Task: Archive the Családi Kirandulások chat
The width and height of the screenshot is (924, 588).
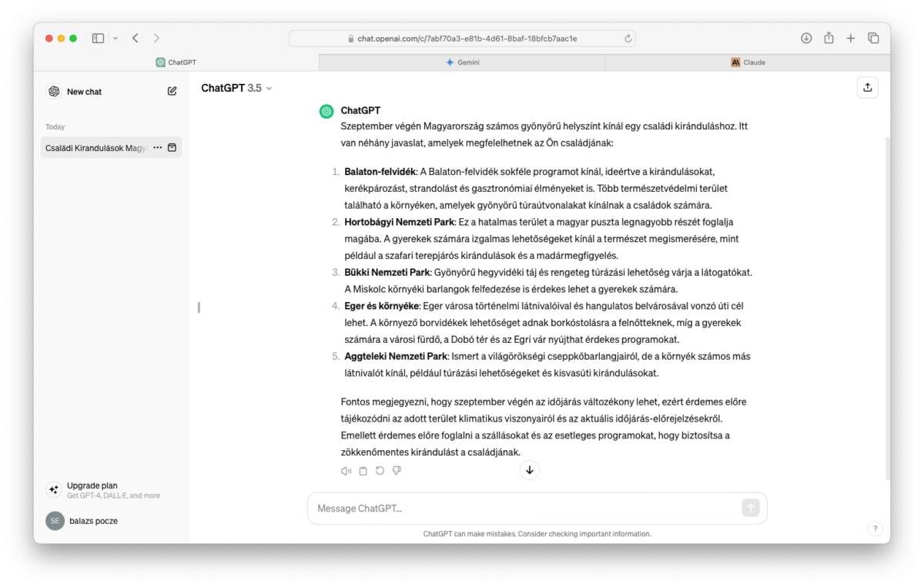Action: [172, 147]
